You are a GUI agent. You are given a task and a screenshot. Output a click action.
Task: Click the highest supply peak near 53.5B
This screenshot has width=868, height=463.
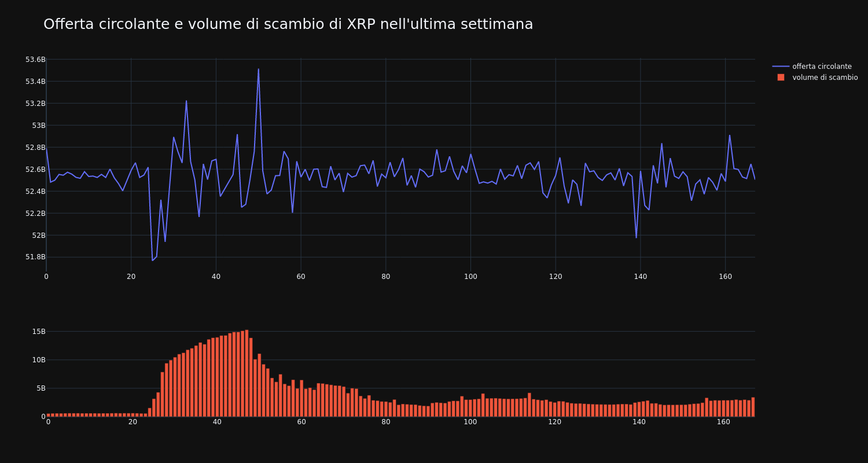pos(258,69)
